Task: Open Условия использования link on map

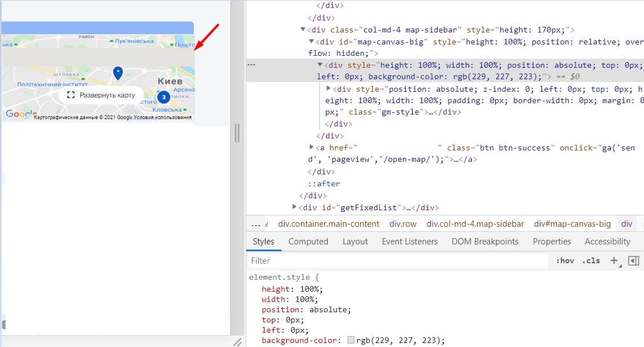Action: click(x=162, y=117)
